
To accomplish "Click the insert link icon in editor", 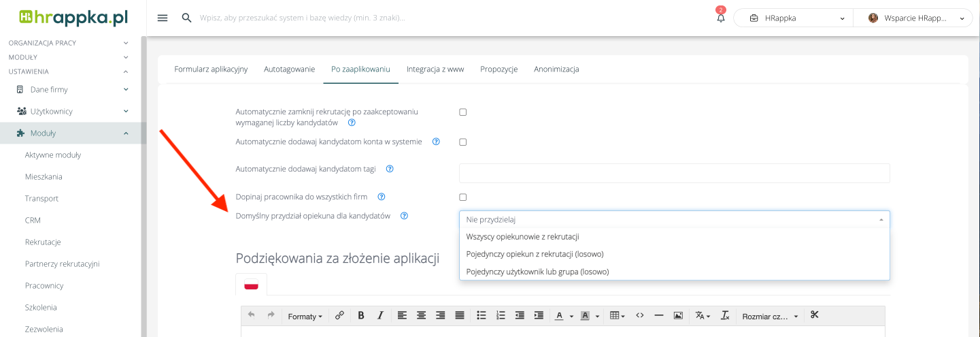I will (x=340, y=315).
